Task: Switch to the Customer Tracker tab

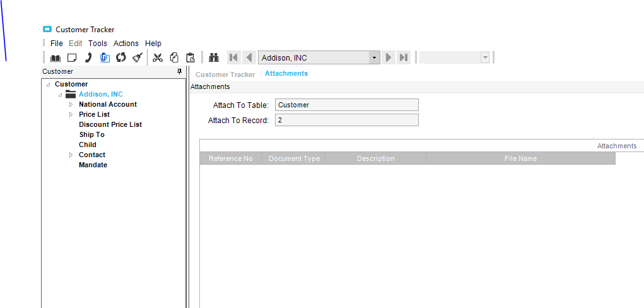Action: 225,74
